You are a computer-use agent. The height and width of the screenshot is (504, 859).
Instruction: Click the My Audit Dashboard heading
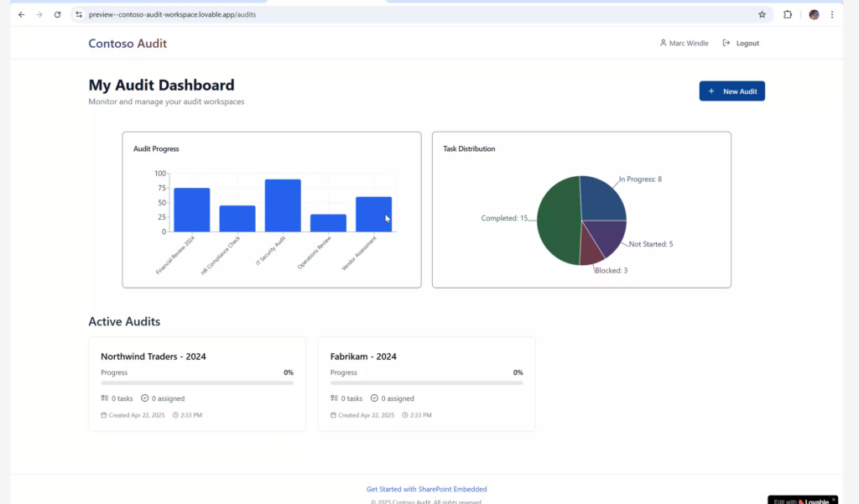click(162, 85)
